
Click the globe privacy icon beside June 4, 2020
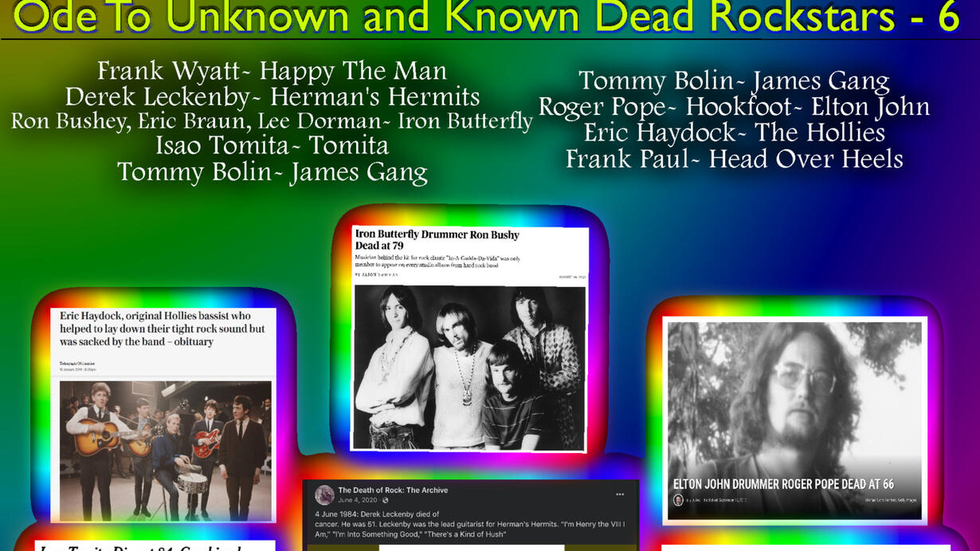tap(385, 501)
